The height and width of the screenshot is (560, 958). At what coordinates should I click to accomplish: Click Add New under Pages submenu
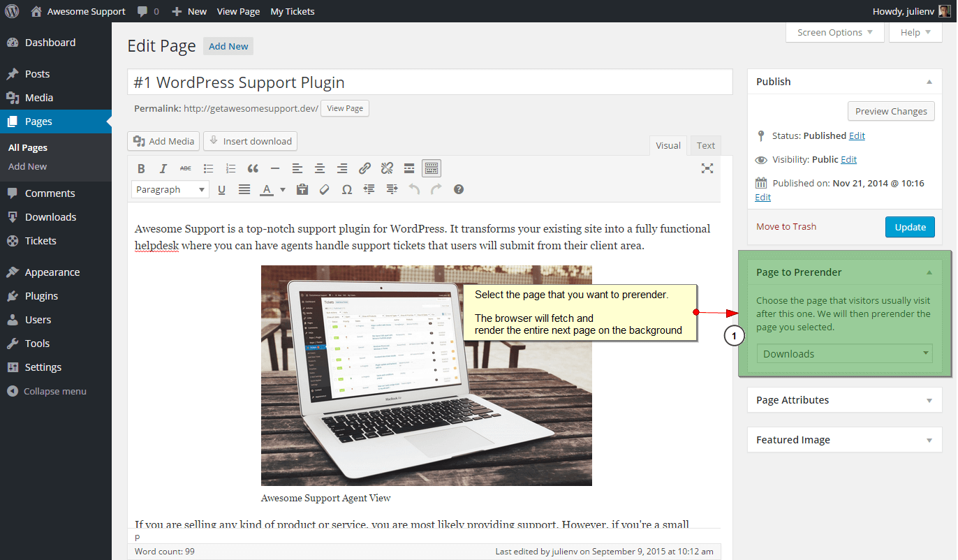[28, 166]
